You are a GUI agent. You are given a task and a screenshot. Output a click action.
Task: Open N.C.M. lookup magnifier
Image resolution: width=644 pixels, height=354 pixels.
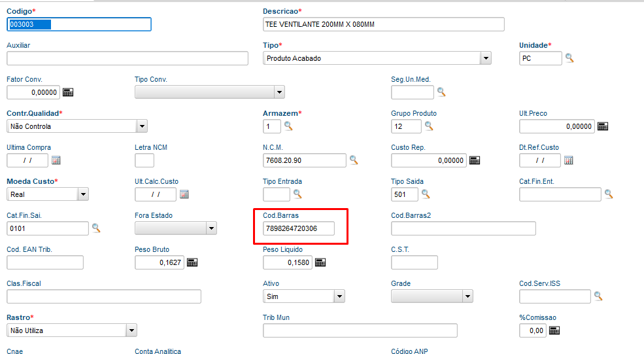tap(354, 160)
